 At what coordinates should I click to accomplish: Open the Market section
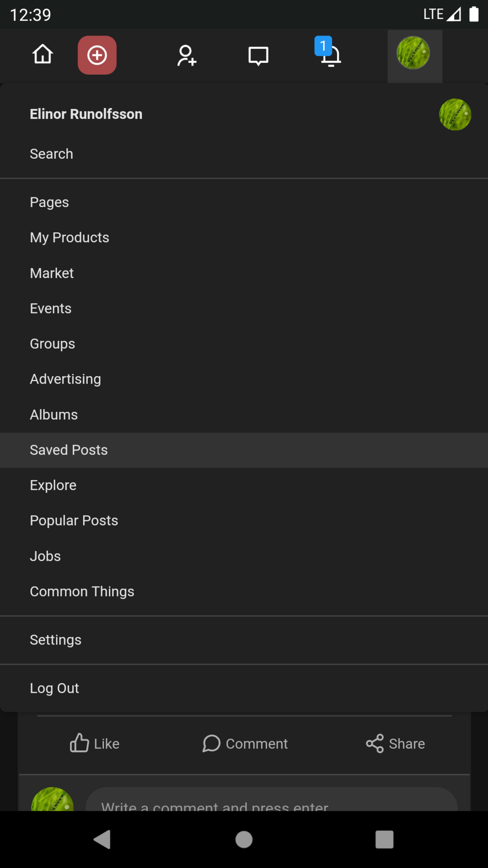click(52, 273)
